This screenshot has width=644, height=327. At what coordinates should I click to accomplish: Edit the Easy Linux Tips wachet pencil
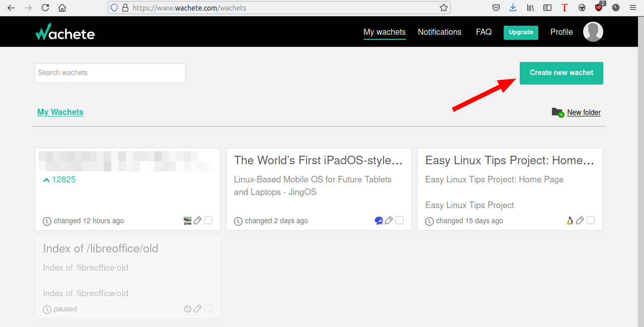pyautogui.click(x=580, y=220)
